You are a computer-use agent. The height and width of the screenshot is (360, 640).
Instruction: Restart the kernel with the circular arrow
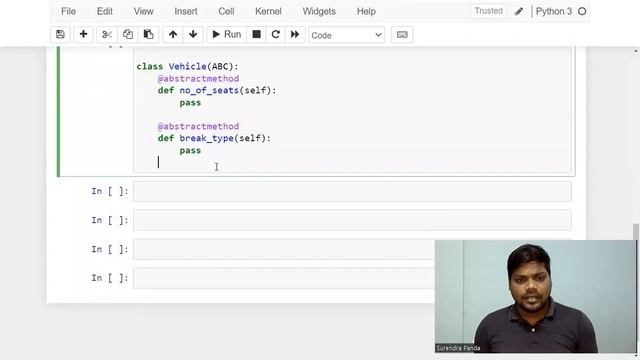pos(276,35)
